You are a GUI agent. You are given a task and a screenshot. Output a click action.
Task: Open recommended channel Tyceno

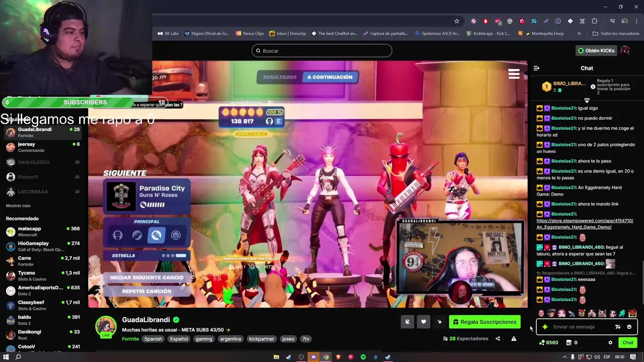tap(44, 276)
